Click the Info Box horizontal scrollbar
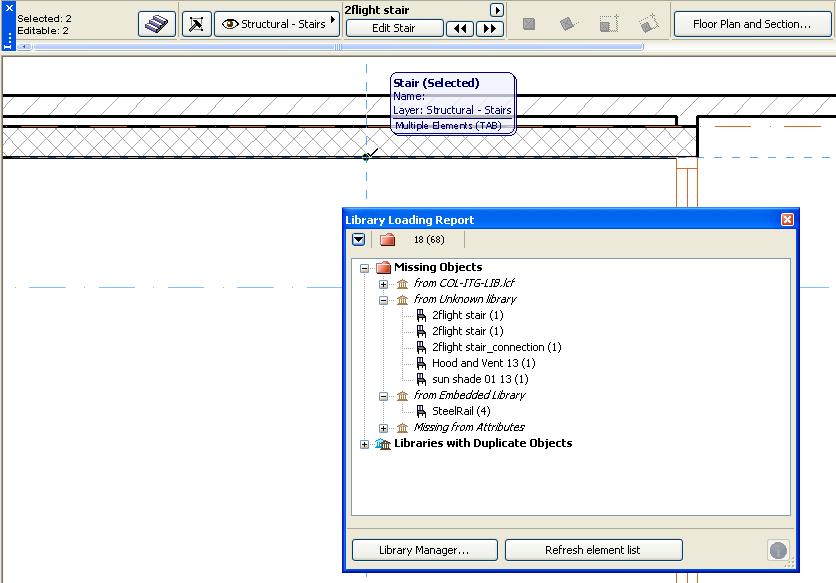The width and height of the screenshot is (836, 583). (338, 47)
